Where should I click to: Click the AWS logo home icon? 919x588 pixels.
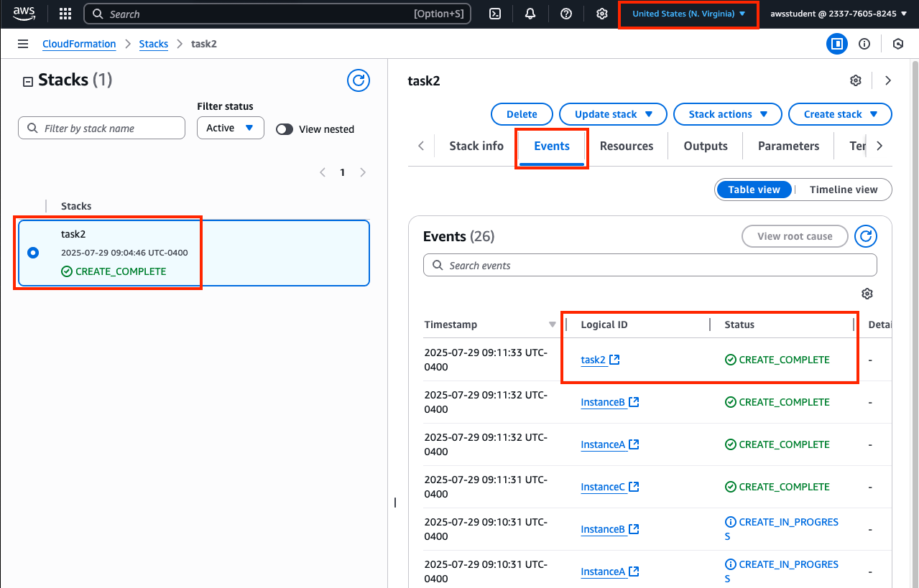[24, 13]
